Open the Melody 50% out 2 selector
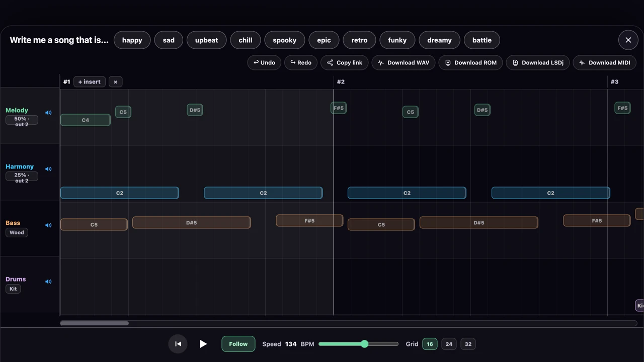Viewport: 644px width, 362px height. (22, 121)
